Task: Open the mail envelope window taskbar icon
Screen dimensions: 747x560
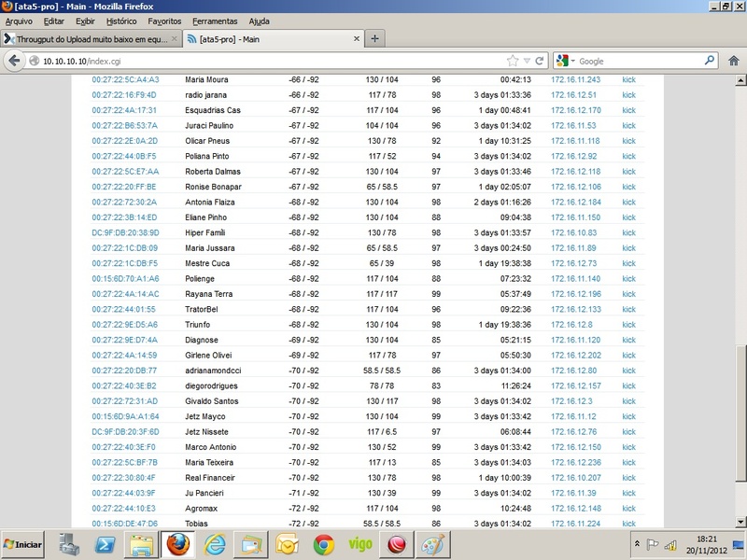Action: pyautogui.click(x=251, y=544)
